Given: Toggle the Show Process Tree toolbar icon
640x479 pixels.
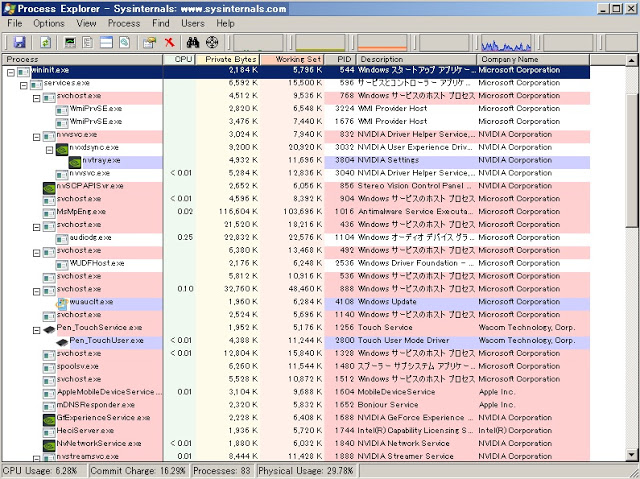Looking at the screenshot, I should tap(88, 42).
